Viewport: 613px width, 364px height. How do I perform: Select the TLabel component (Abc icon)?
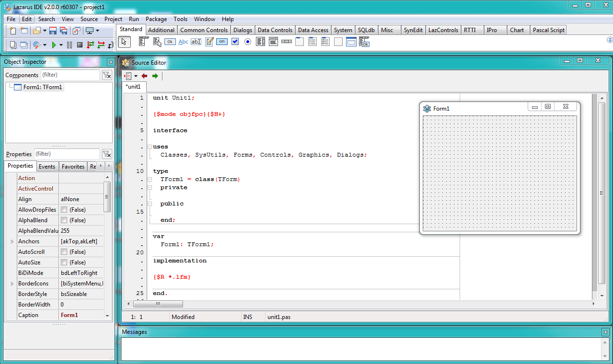[x=183, y=42]
